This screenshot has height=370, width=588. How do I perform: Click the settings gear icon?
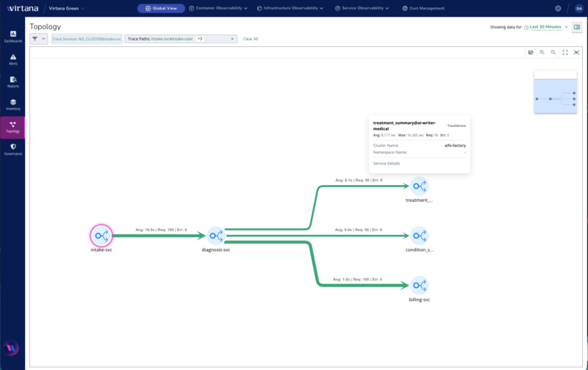pos(558,8)
